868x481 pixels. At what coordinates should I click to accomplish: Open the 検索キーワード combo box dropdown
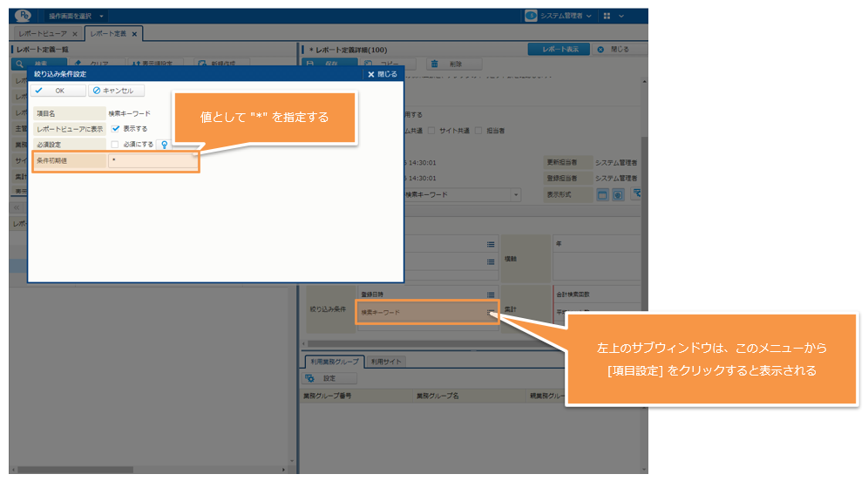coord(516,194)
